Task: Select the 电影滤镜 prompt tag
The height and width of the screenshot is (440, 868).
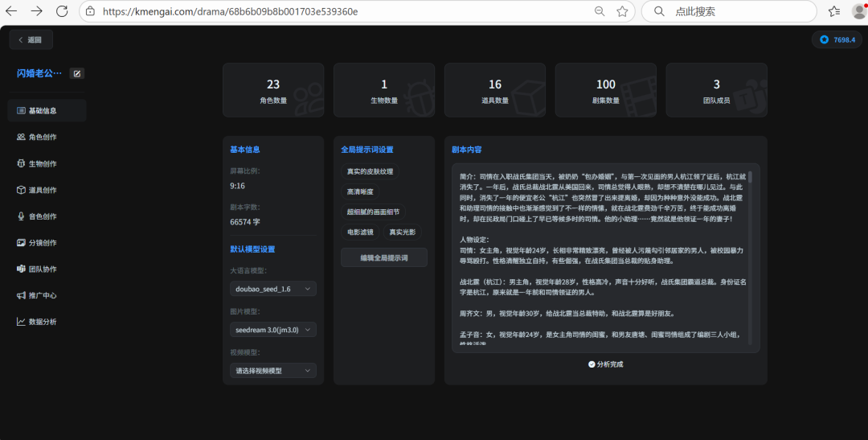Action: 358,232
